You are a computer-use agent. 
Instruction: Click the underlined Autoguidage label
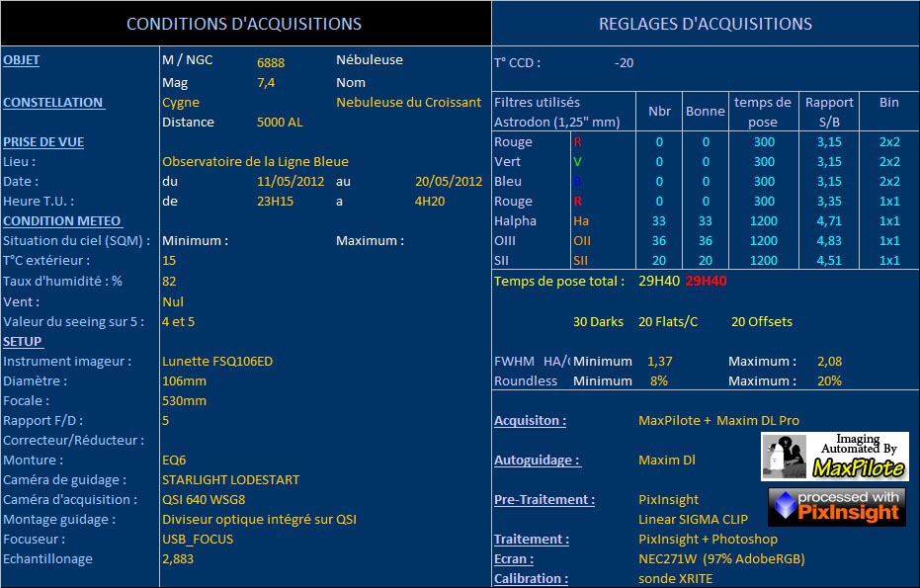click(537, 461)
